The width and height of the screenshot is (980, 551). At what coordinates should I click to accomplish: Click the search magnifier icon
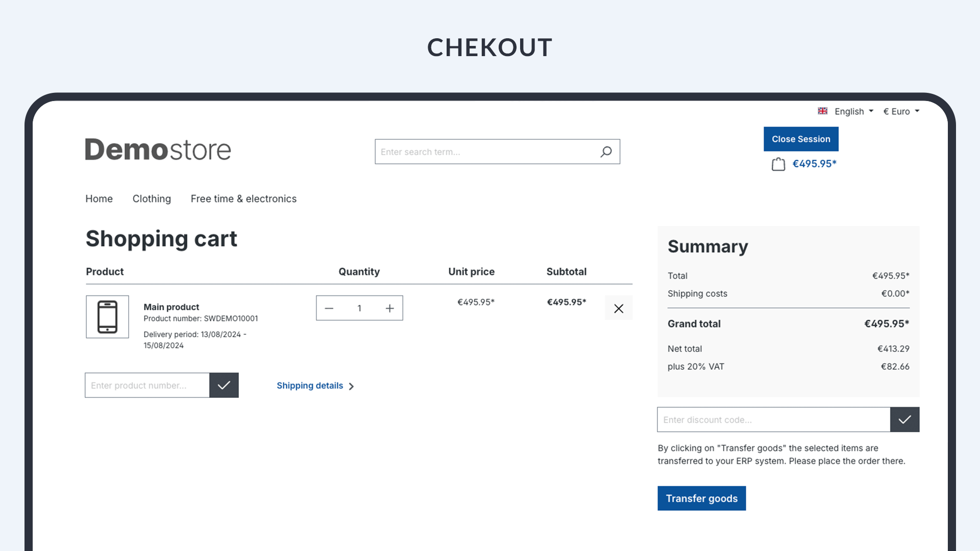click(606, 152)
